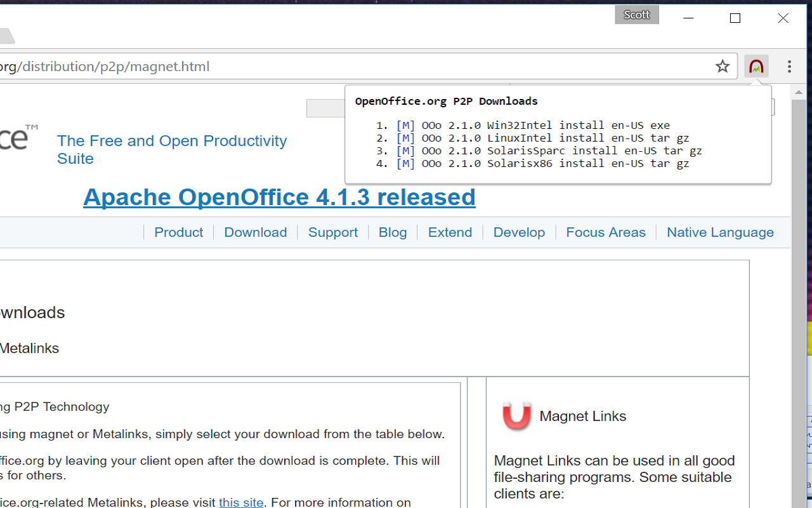Open magnet link for Solarisx86 install tar gz
The width and height of the screenshot is (812, 508).
click(x=405, y=163)
